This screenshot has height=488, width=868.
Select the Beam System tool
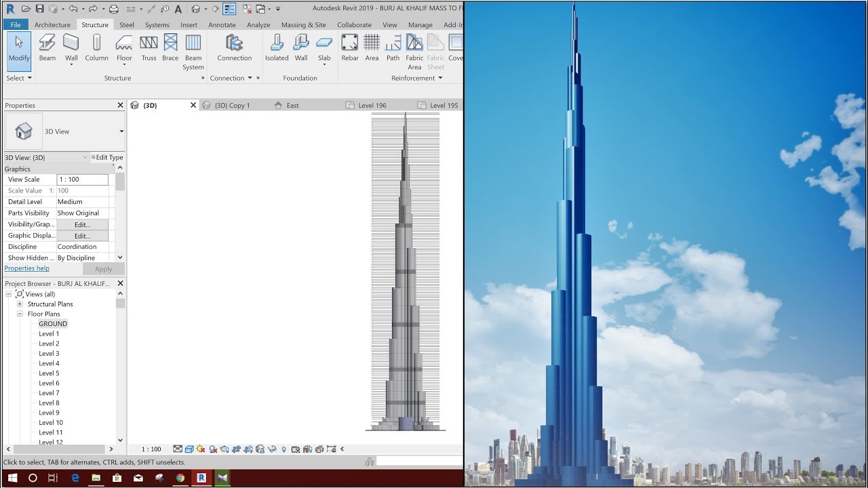click(193, 53)
